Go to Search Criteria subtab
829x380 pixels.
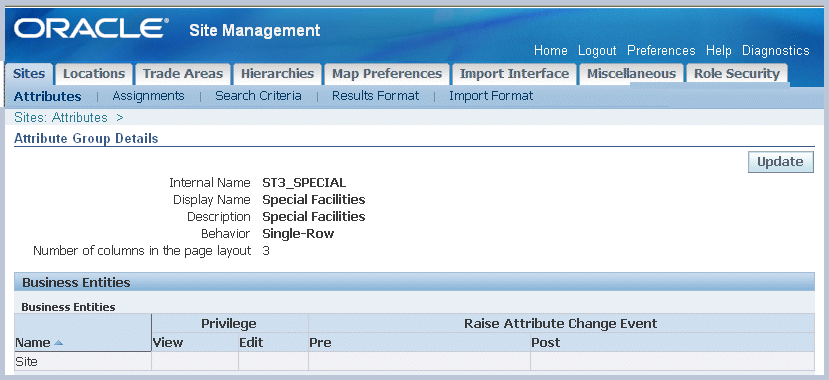[x=258, y=96]
